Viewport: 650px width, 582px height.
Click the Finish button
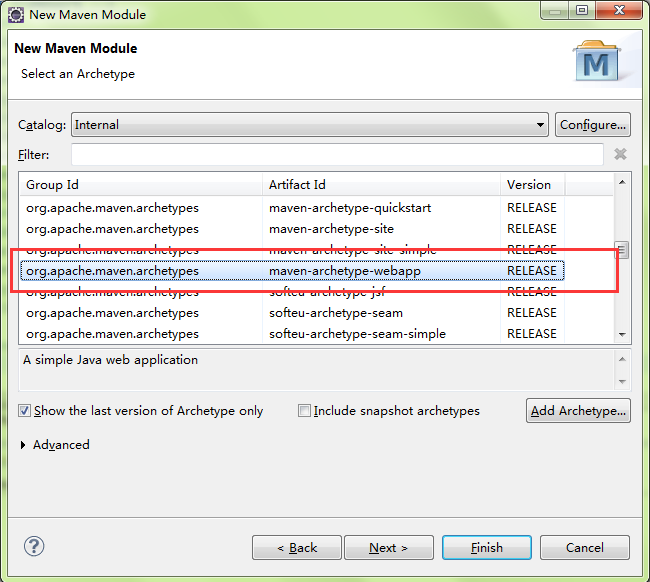pyautogui.click(x=487, y=548)
